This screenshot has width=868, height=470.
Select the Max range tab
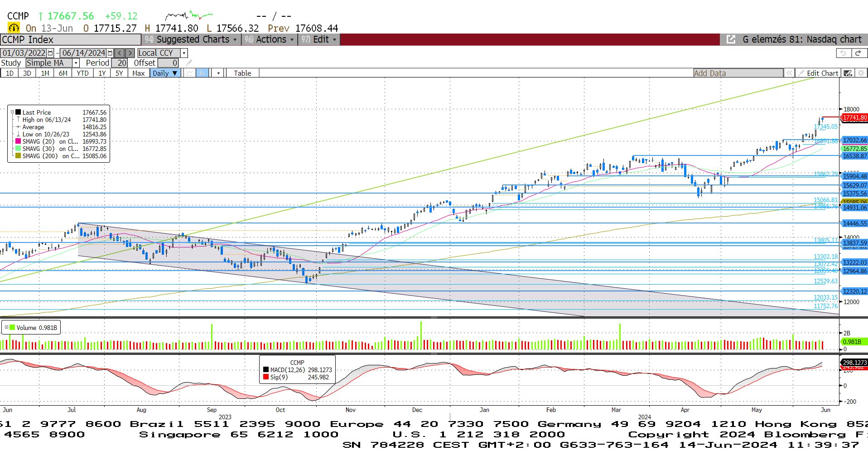point(138,73)
